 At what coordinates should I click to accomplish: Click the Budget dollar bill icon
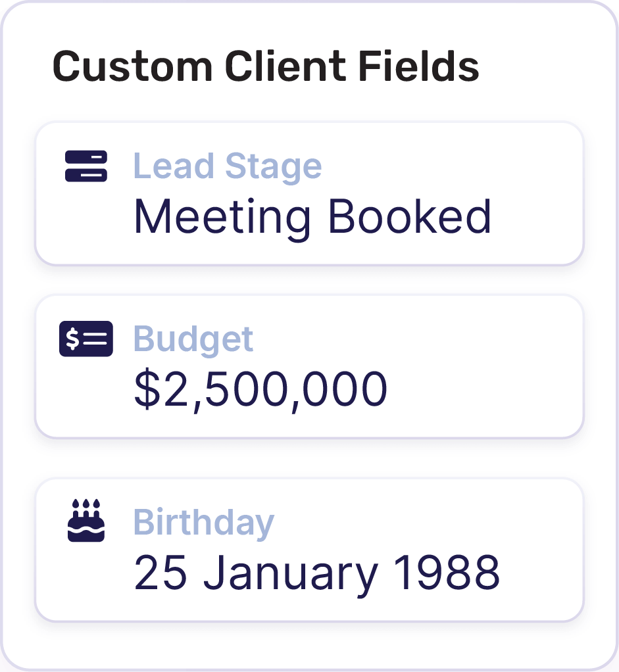pyautogui.click(x=86, y=339)
